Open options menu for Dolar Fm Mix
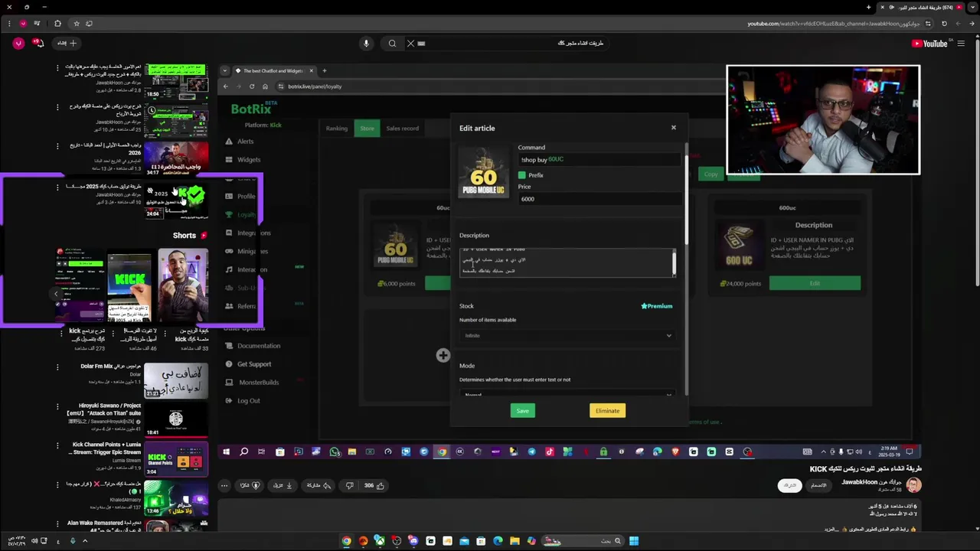The image size is (980, 551). 57,367
